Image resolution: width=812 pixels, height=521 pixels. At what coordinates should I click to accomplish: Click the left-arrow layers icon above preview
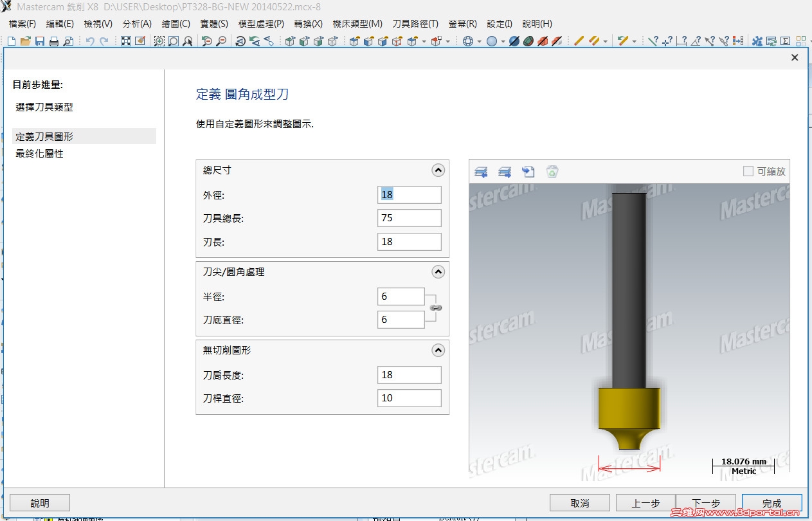[481, 172]
